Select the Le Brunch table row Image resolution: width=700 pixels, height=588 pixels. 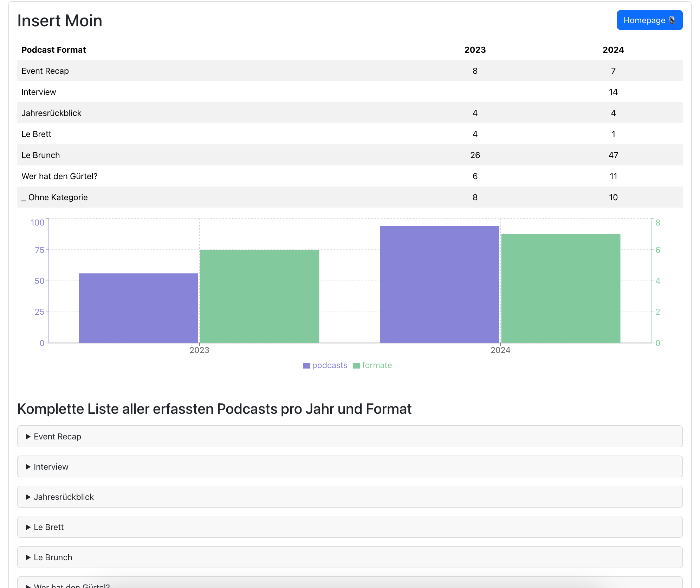(40, 155)
